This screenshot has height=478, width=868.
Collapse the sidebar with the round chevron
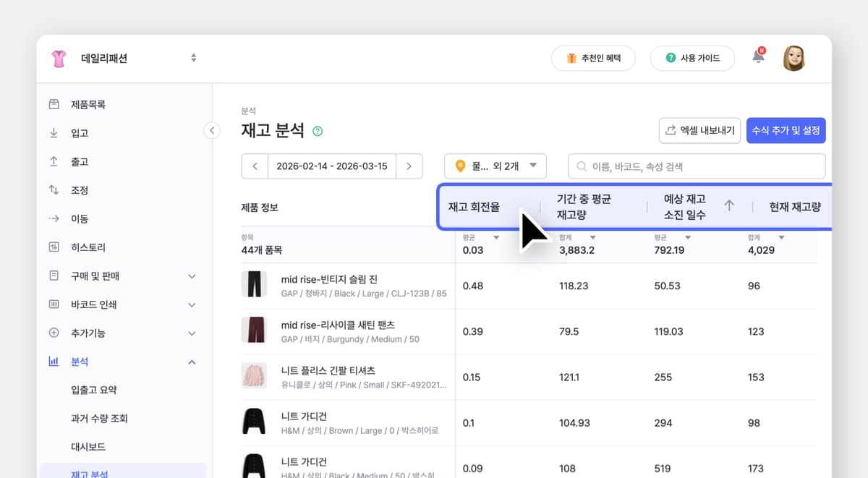211,130
